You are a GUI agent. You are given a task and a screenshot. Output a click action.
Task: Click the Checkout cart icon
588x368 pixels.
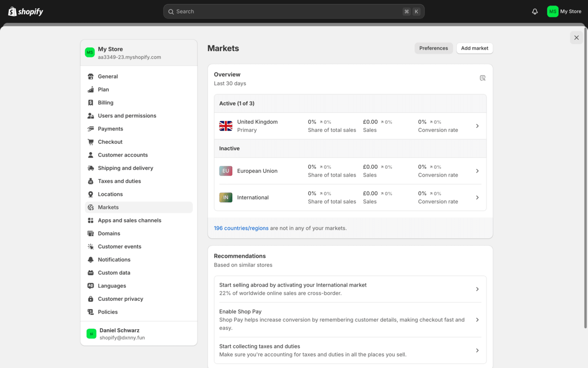pyautogui.click(x=90, y=141)
